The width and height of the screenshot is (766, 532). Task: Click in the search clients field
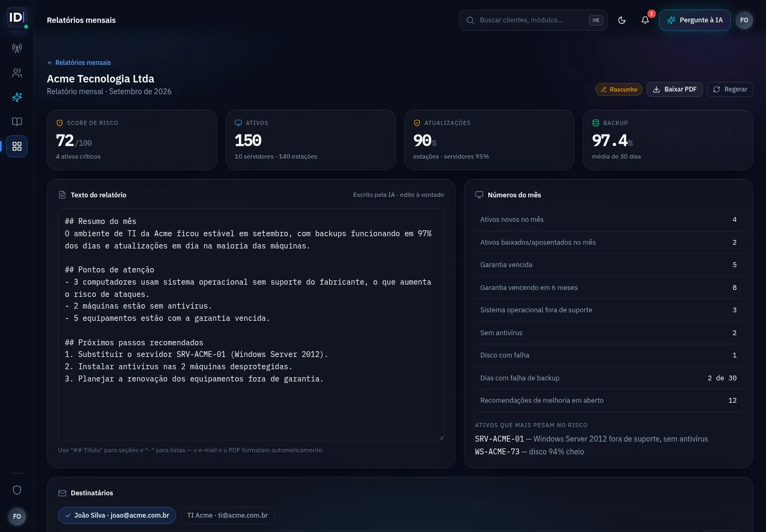[x=533, y=20]
